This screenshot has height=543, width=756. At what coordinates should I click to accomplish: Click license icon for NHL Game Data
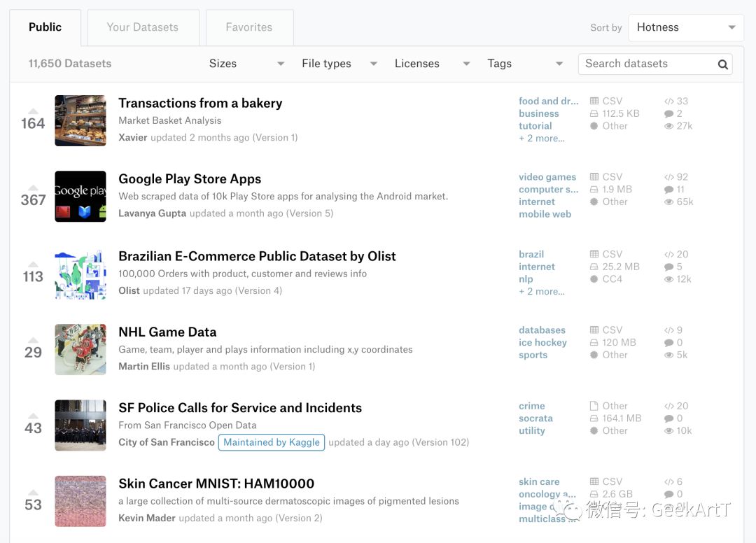coord(594,355)
